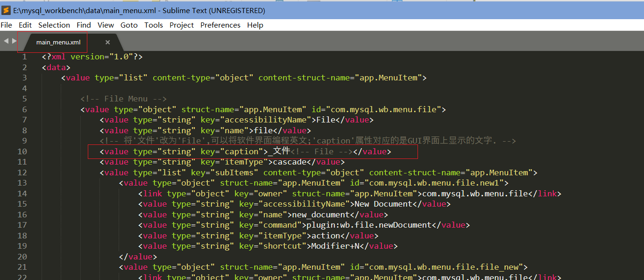This screenshot has width=644, height=280.
Task: Open the Selection menu
Action: pos(54,25)
